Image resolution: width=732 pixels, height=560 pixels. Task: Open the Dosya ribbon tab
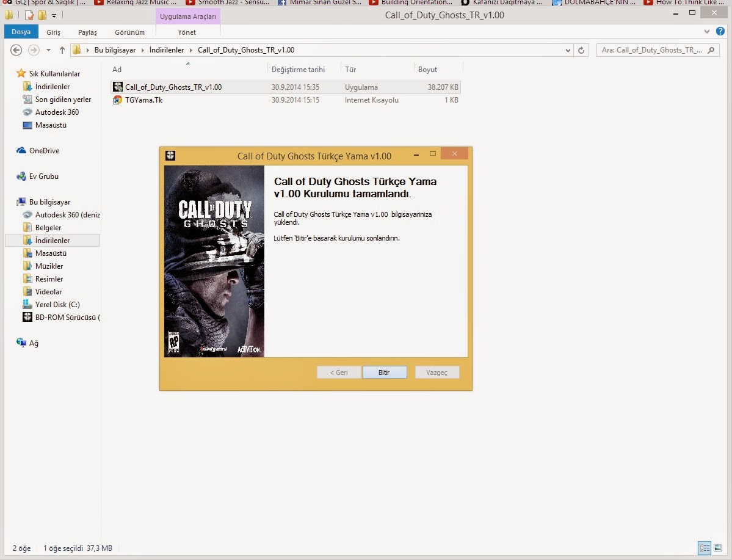[x=21, y=32]
